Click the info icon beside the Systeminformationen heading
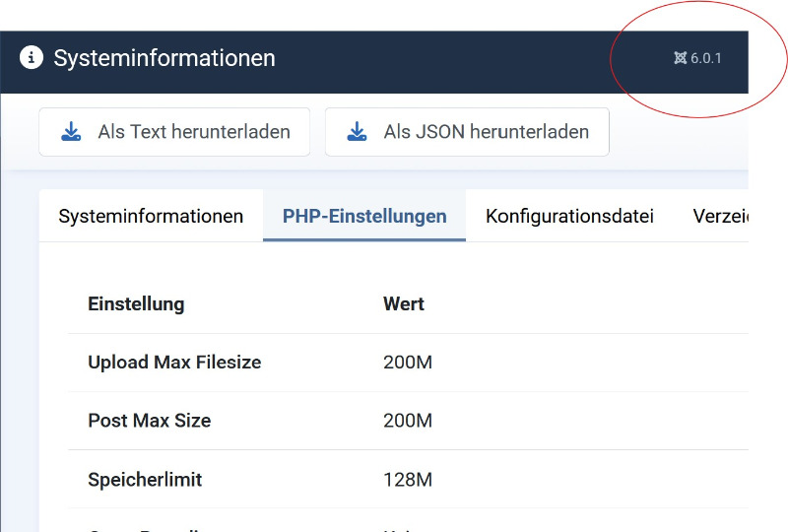The width and height of the screenshot is (788, 532). click(32, 58)
